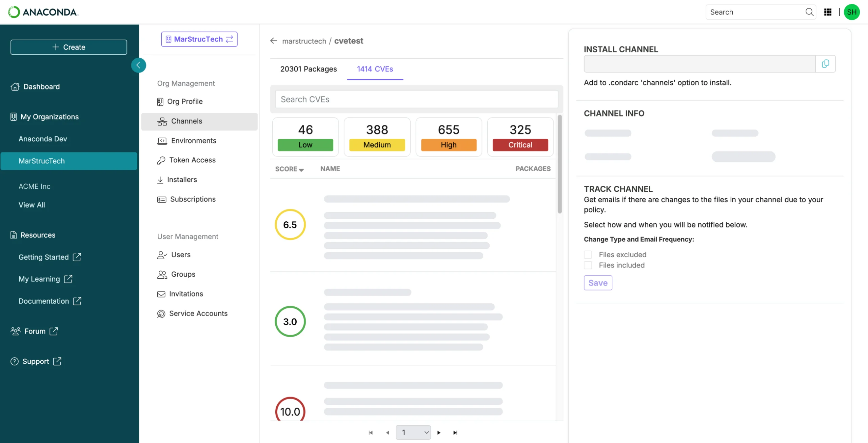Collapse the left navigation sidebar
868x443 pixels.
[x=139, y=65]
